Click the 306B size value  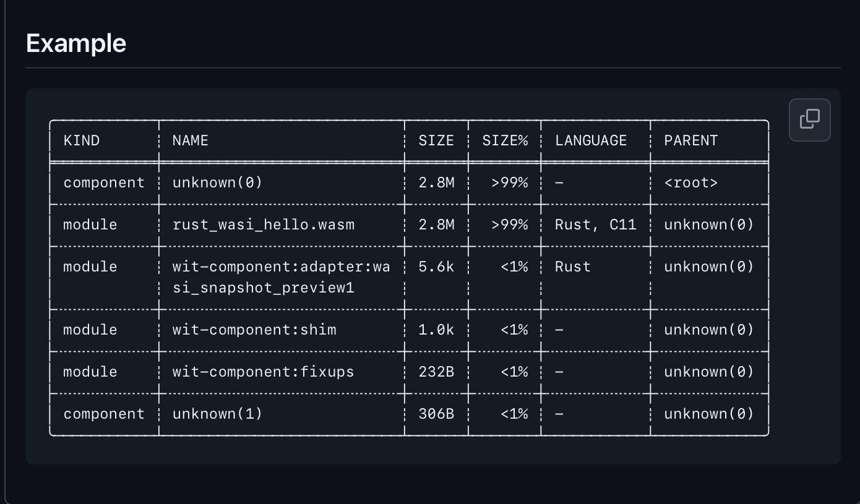coord(436,414)
